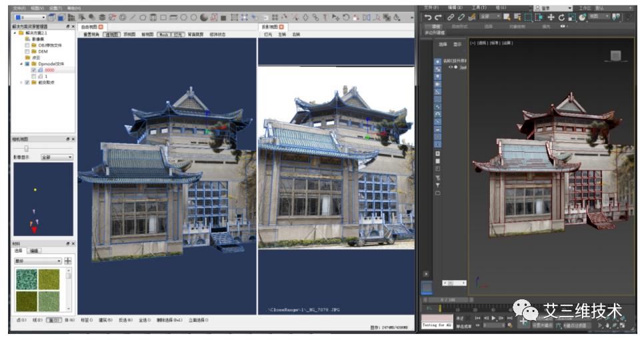Click the top view button
The image size is (644, 340).
[x=129, y=35]
